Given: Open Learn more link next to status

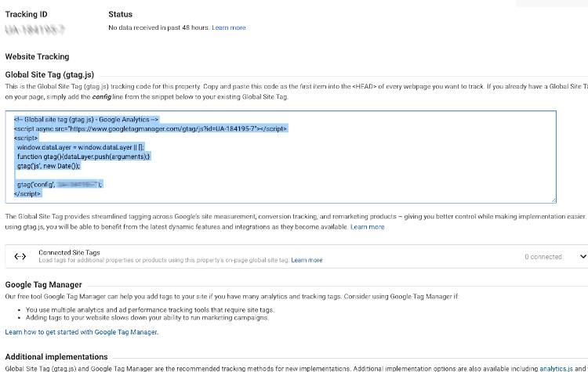Looking at the screenshot, I should [x=229, y=27].
